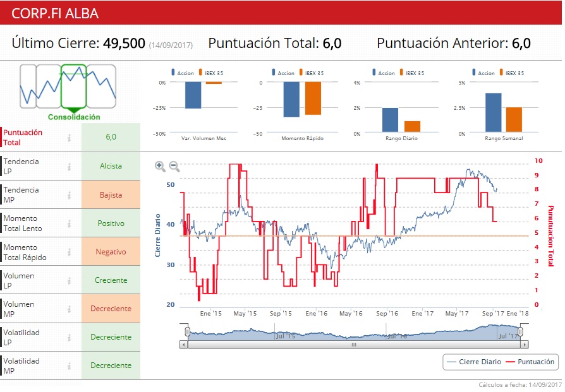Click the Rango Semanal chart caption

coord(504,138)
